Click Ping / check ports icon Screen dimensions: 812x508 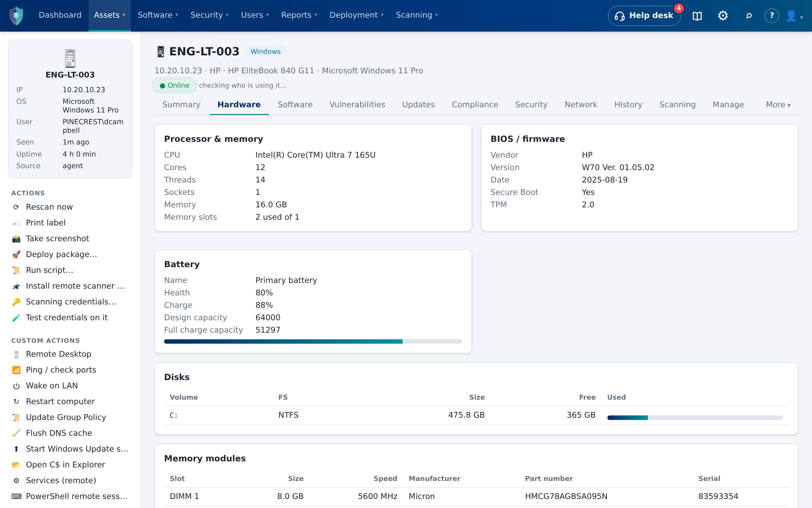(16, 370)
